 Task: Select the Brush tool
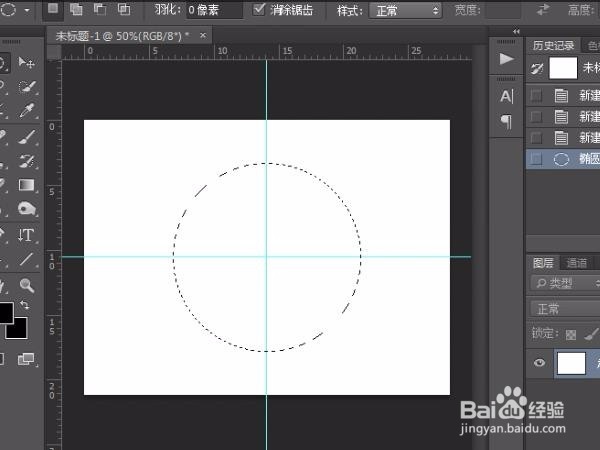click(27, 137)
